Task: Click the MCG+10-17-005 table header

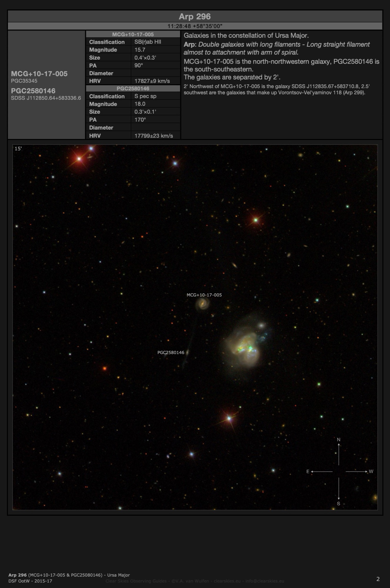Action: pyautogui.click(x=133, y=34)
